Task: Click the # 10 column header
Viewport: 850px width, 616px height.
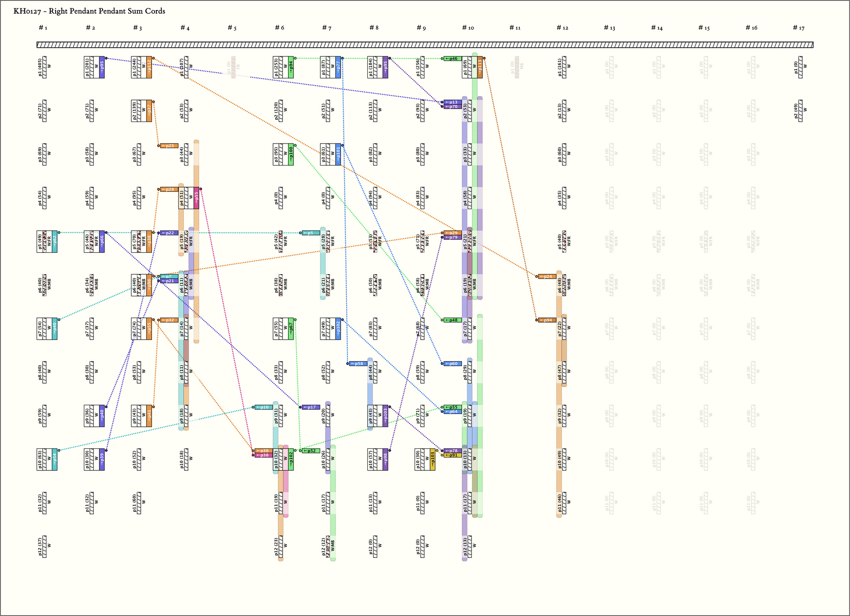Action: (468, 28)
